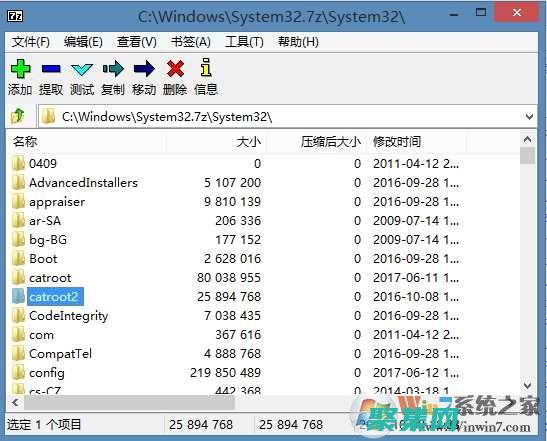Open the Info (信息) icon
Image resolution: width=547 pixels, height=441 pixels.
pos(206,67)
